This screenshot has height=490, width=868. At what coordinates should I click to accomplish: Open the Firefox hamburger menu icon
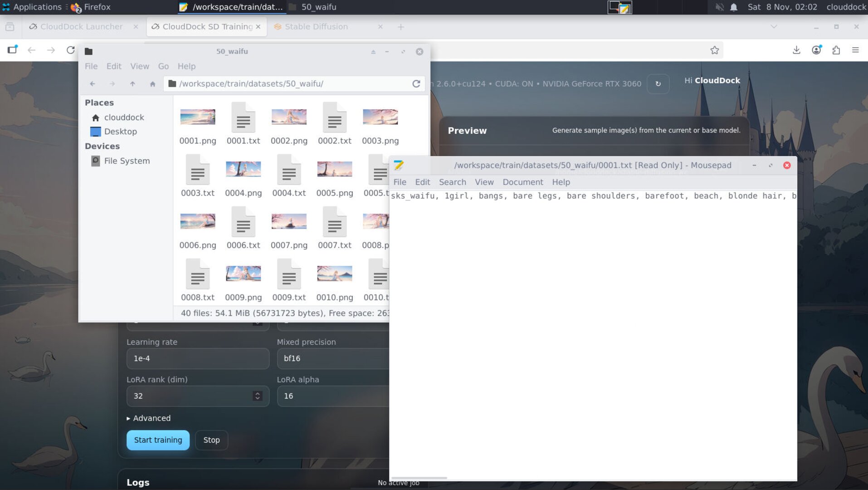(856, 50)
